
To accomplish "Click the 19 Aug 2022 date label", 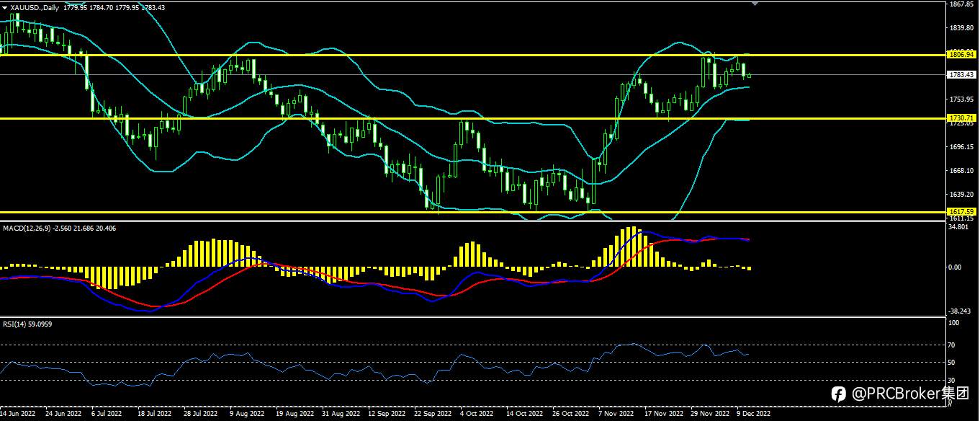I will click(x=294, y=415).
